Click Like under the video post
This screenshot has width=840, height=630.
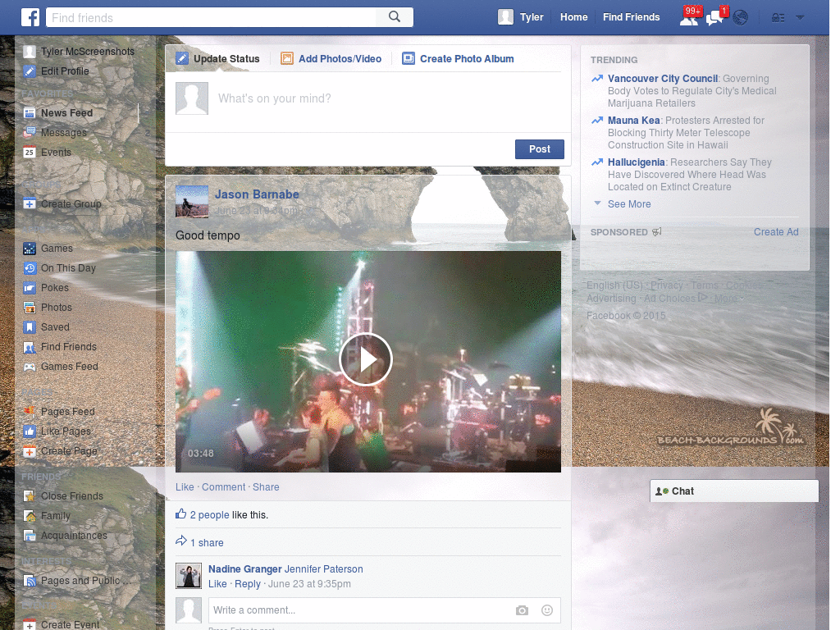pyautogui.click(x=185, y=487)
